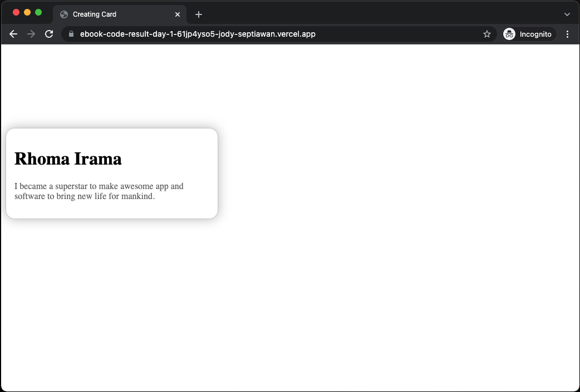The height and width of the screenshot is (392, 580).
Task: Maximize the window with green button
Action: [38, 13]
